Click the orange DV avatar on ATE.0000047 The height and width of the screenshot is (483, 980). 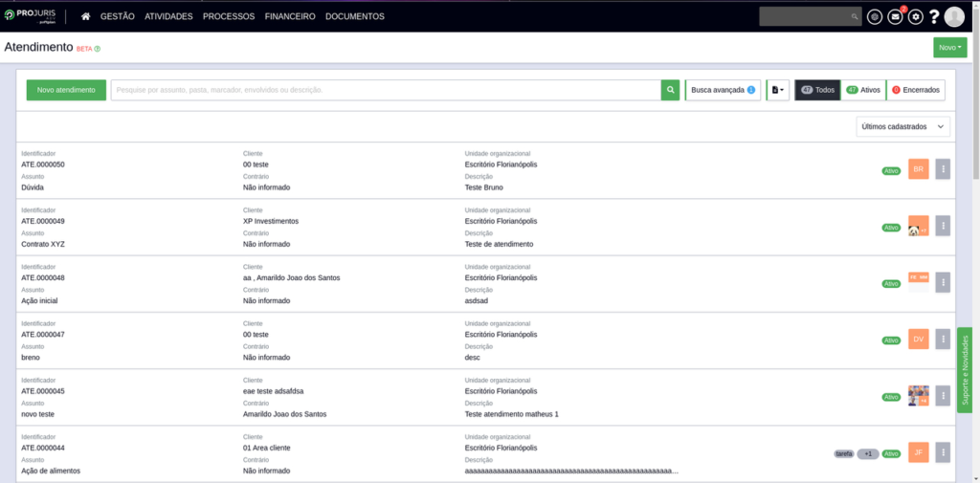pyautogui.click(x=918, y=340)
